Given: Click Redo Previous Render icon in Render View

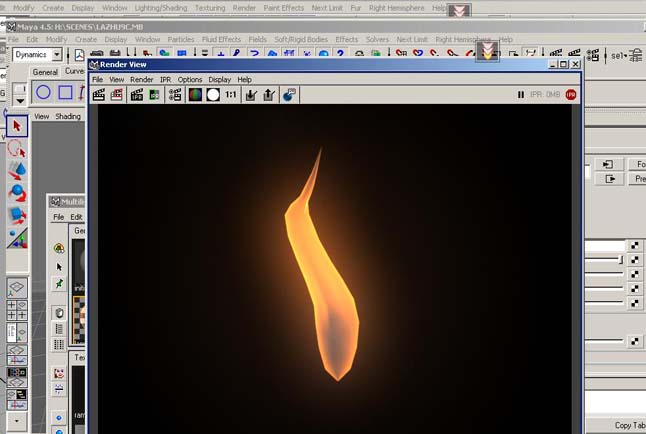Looking at the screenshot, I should point(99,95).
